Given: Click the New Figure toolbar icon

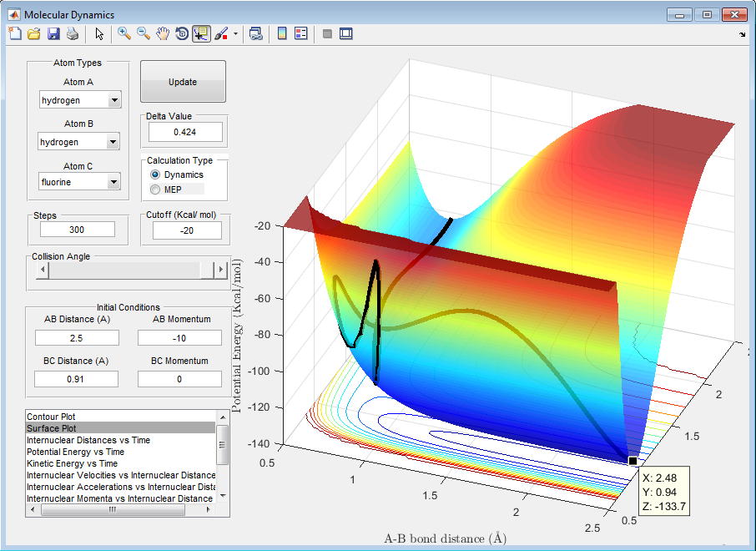Looking at the screenshot, I should [x=14, y=34].
